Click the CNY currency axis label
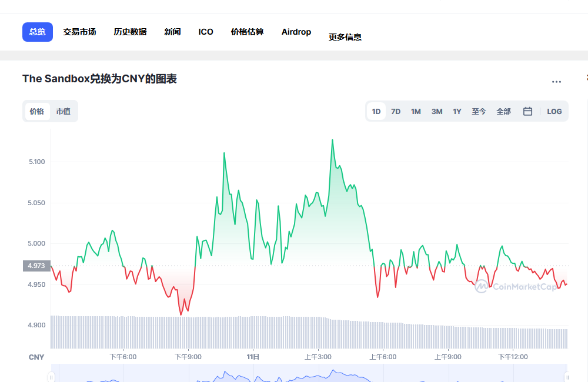 [36, 357]
